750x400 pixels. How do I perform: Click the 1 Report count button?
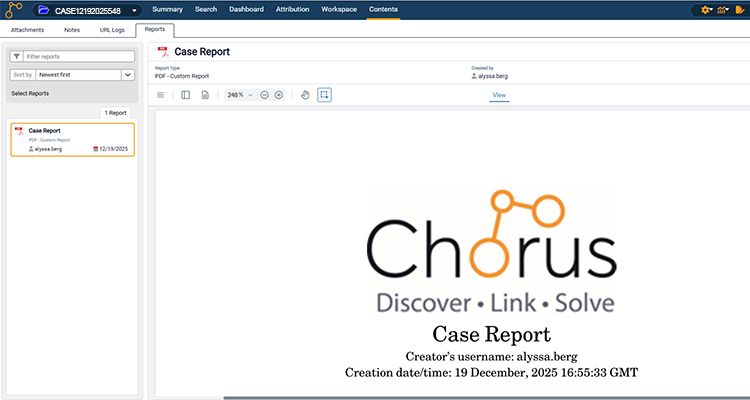(x=116, y=113)
